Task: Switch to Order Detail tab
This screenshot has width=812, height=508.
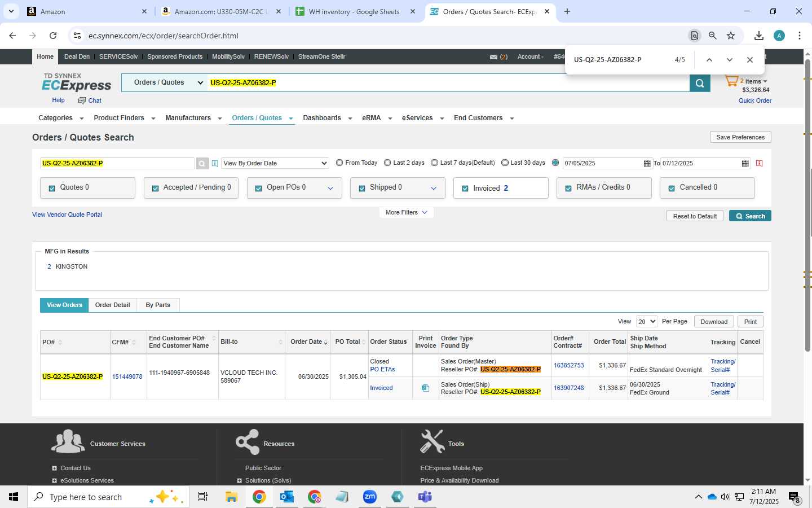Action: point(112,305)
